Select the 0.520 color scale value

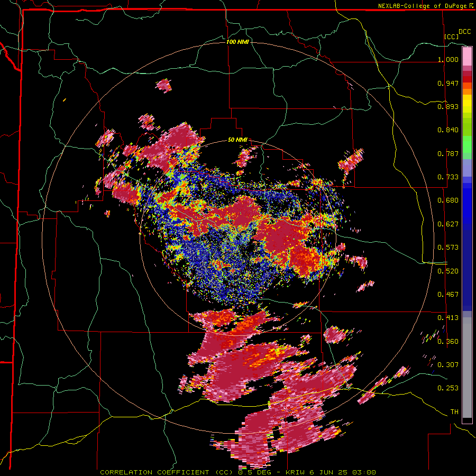(x=448, y=271)
